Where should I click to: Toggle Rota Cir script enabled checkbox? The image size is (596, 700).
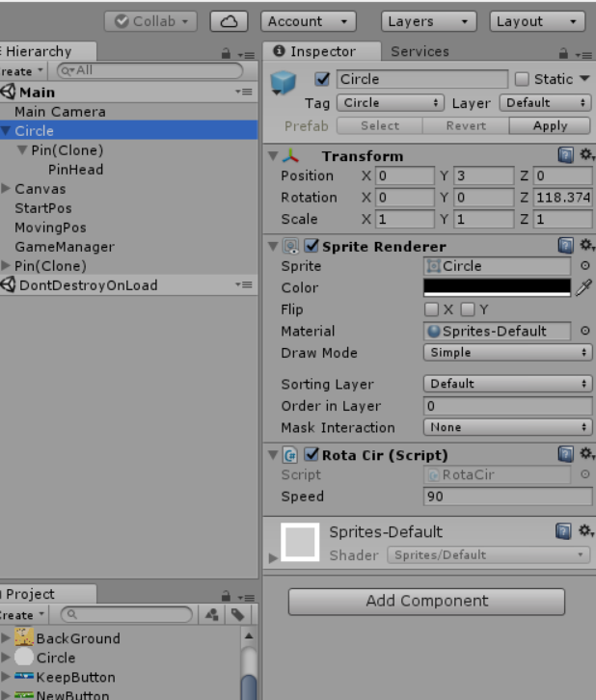(312, 454)
